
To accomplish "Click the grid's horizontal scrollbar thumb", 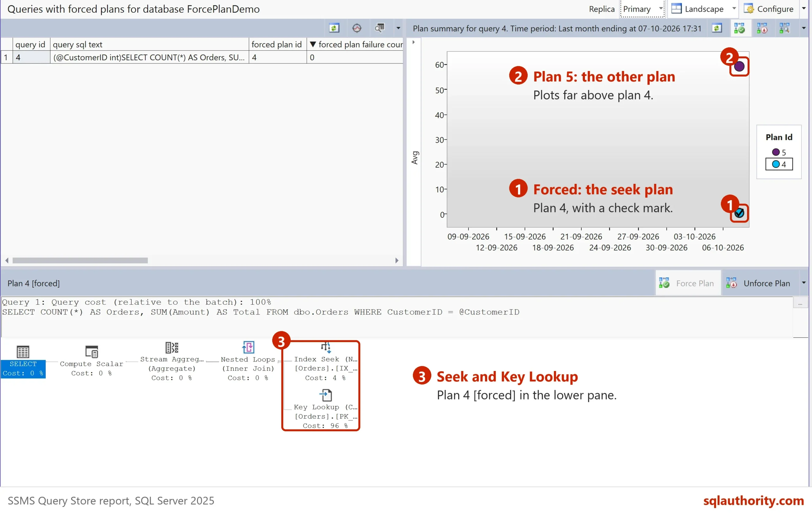I will (80, 260).
